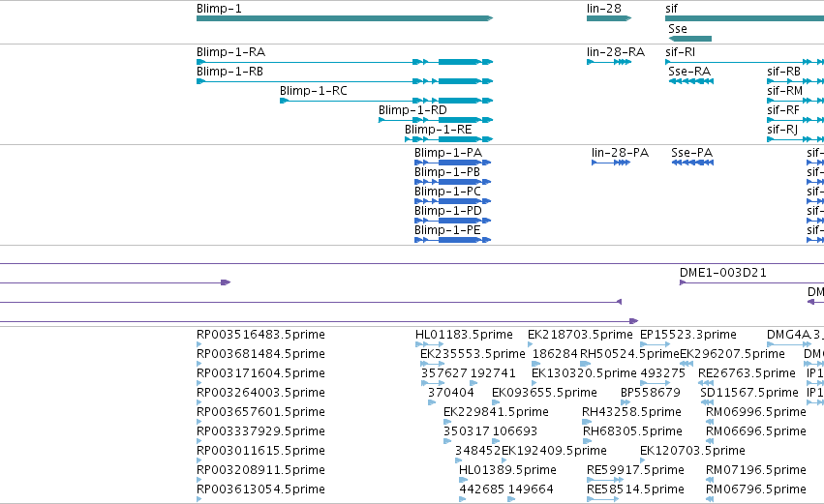Image resolution: width=824 pixels, height=504 pixels.
Task: Click the RP003681484.5prime EST label
Action: click(x=260, y=354)
